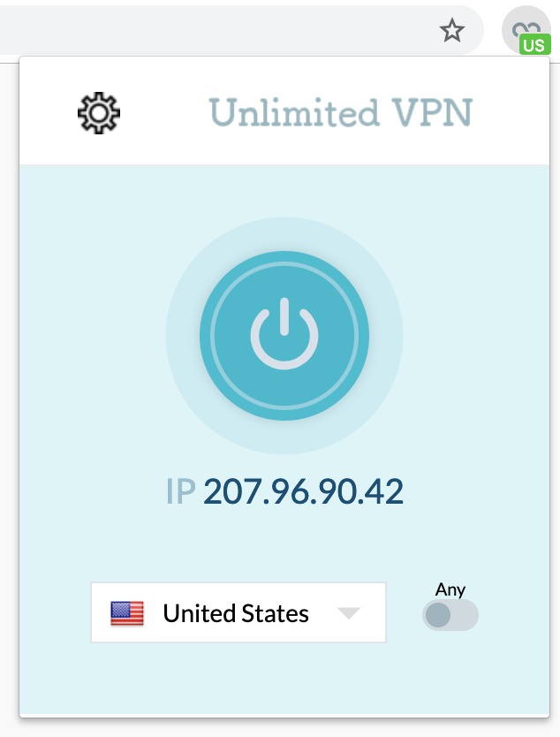The width and height of the screenshot is (560, 737).
Task: Click the Unlimited VPN title
Action: 340,113
